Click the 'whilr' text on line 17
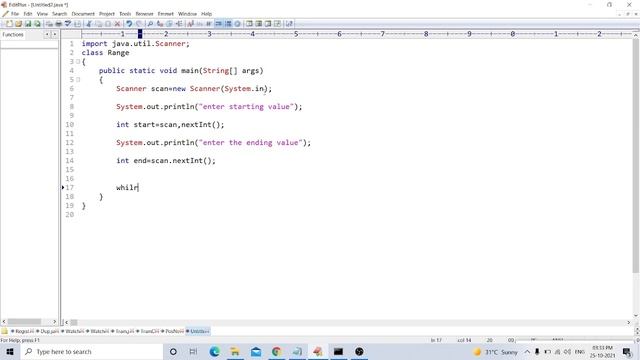Viewport: 640px width, 360px height. point(127,187)
